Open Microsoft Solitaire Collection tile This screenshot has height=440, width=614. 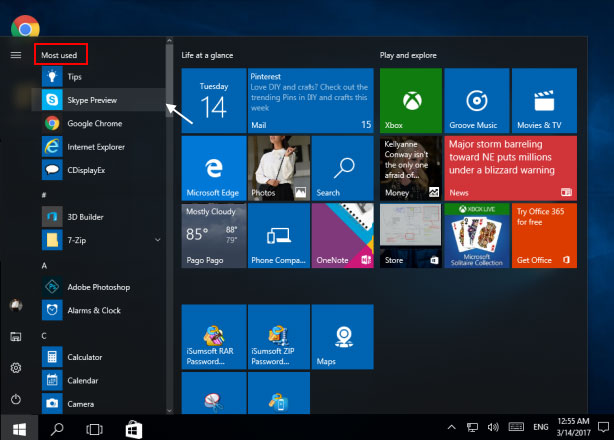click(477, 236)
